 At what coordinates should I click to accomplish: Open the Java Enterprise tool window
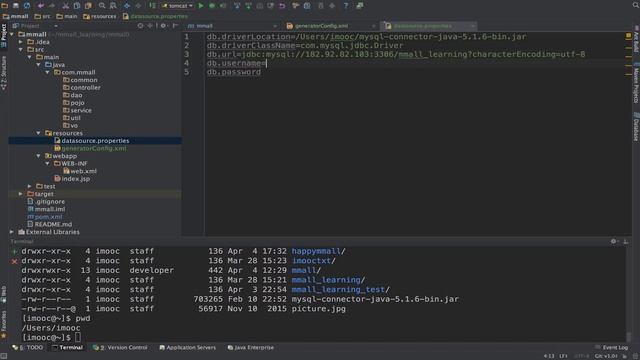click(251, 348)
